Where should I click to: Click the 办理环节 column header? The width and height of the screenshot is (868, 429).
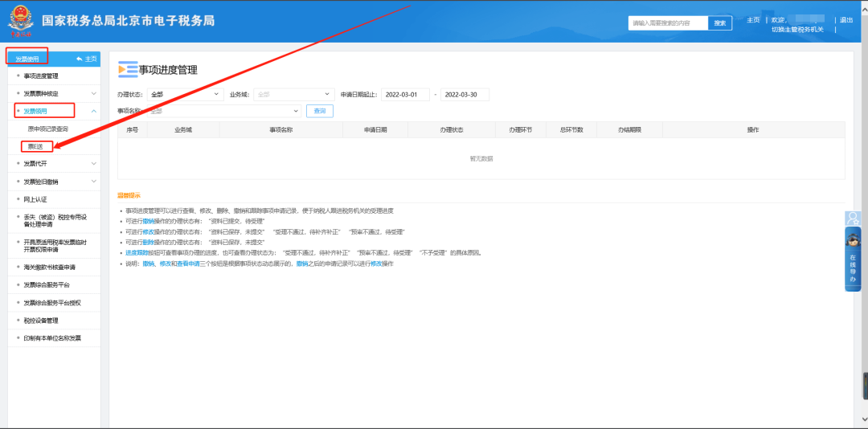pos(520,129)
